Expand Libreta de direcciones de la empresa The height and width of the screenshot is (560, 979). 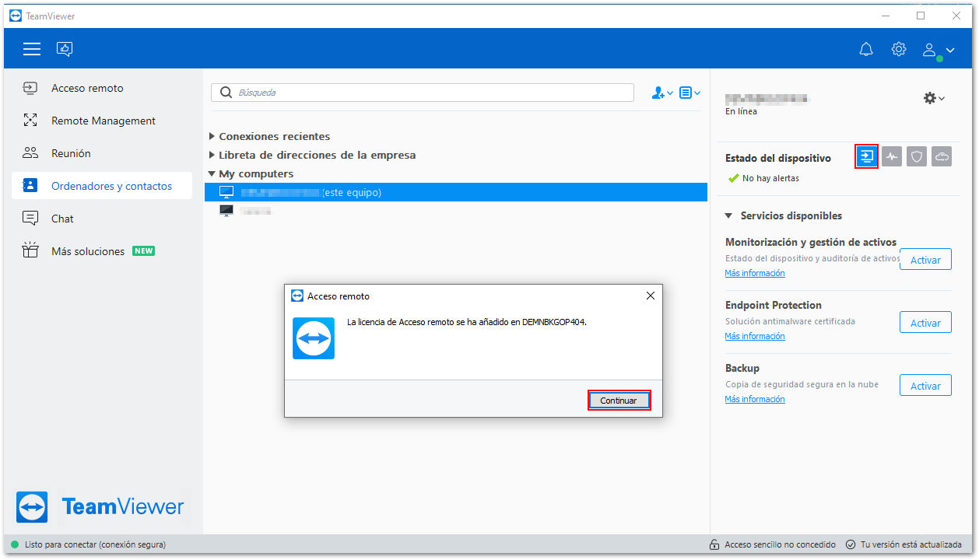(x=312, y=155)
